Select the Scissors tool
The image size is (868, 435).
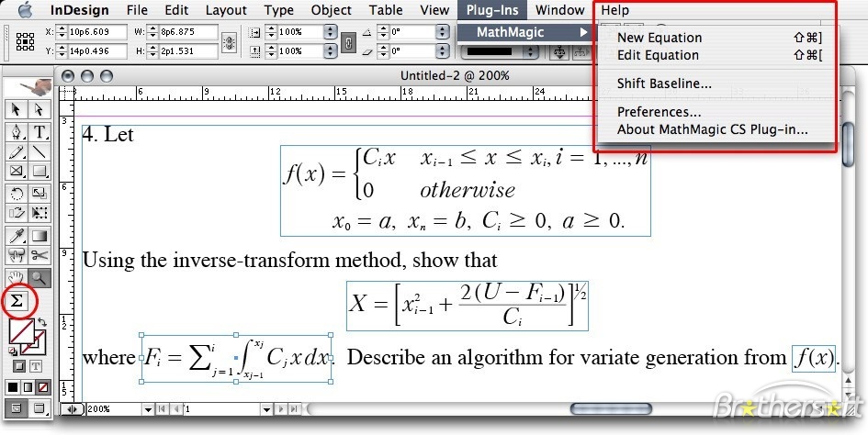click(x=39, y=255)
